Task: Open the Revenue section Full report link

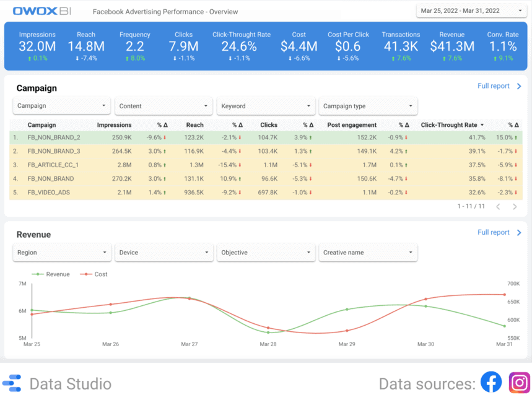Action: click(x=493, y=233)
